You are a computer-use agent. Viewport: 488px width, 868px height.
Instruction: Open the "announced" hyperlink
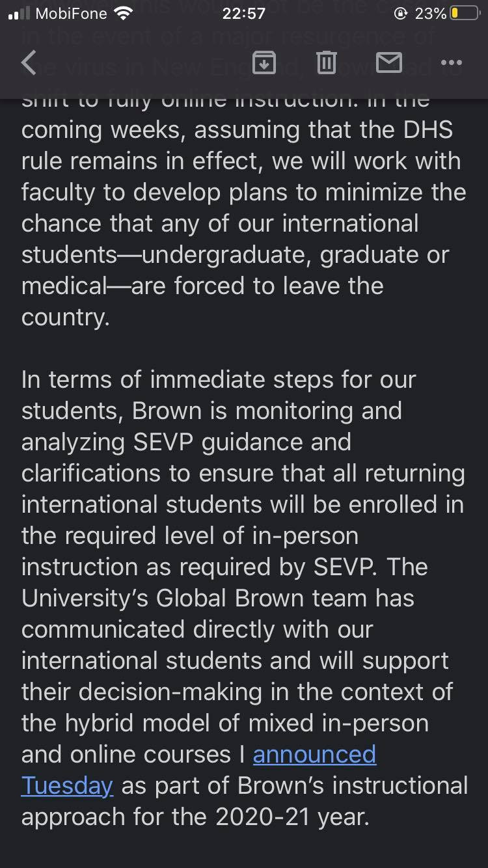tap(314, 754)
